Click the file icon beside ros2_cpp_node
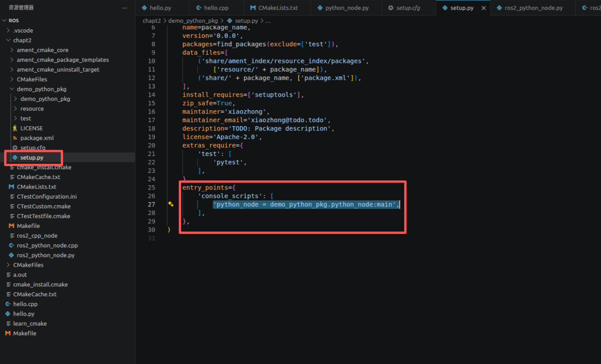601x364 pixels. [12, 236]
